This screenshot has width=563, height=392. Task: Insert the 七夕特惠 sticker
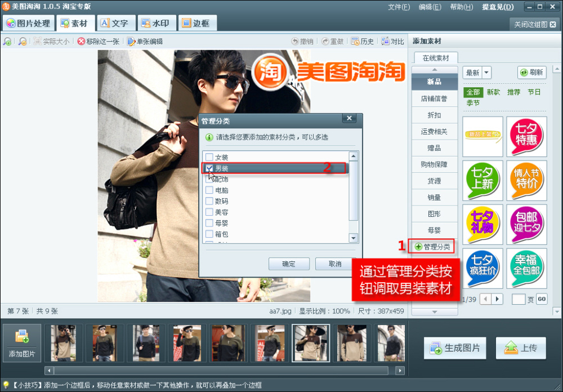[x=526, y=137]
